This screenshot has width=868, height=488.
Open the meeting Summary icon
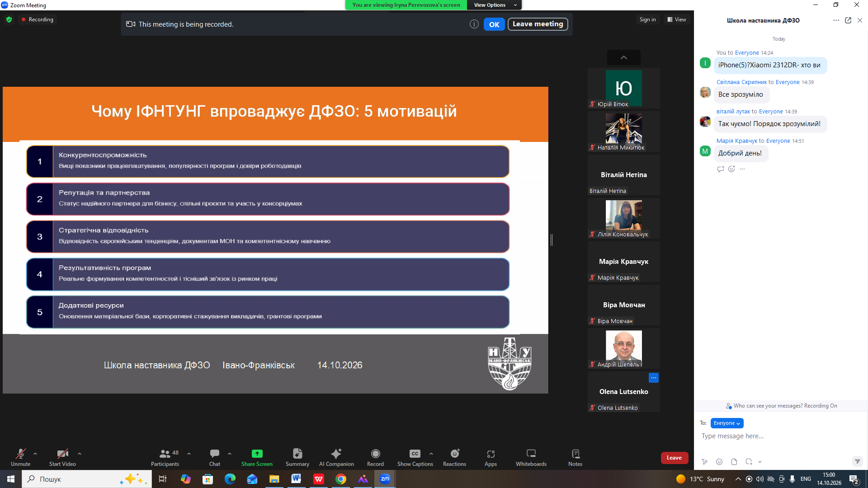pyautogui.click(x=297, y=454)
